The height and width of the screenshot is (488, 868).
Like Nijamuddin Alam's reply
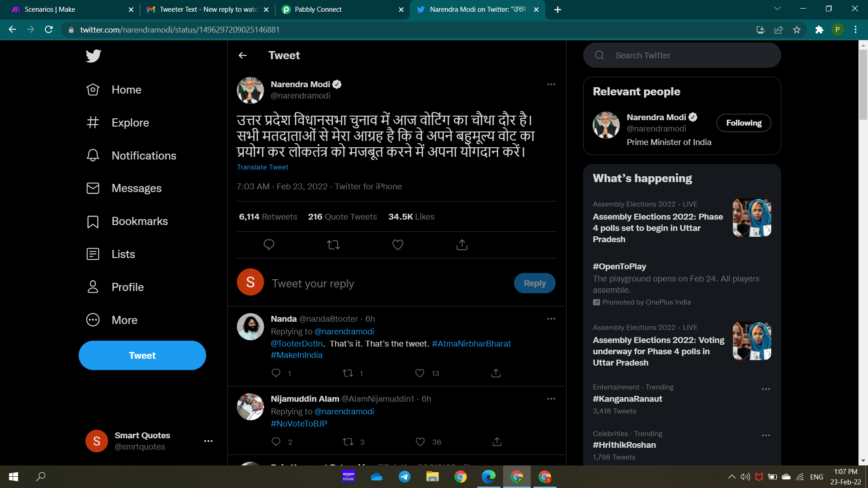tap(420, 442)
